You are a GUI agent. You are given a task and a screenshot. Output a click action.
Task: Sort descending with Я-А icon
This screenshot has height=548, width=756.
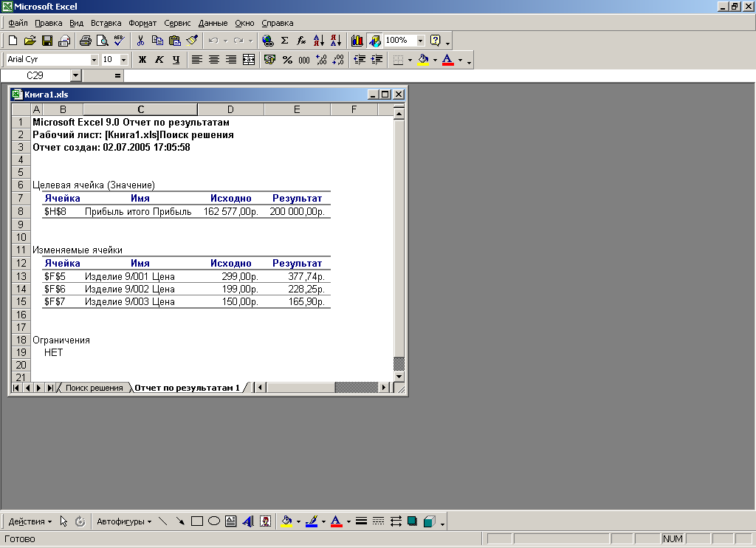[336, 41]
